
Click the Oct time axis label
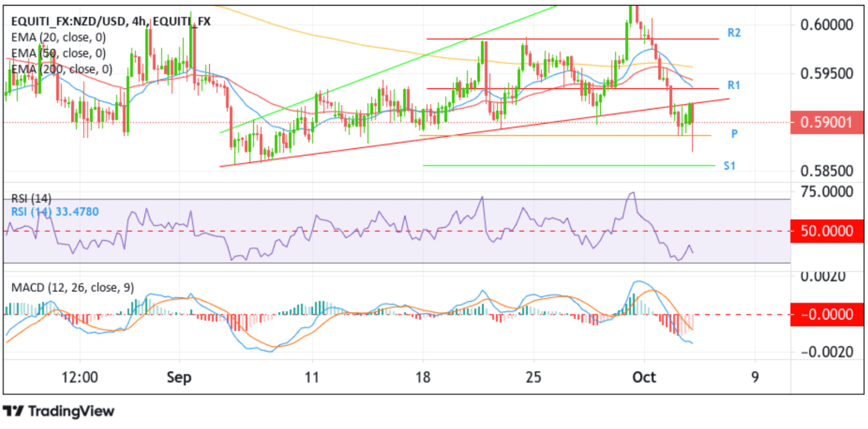tap(644, 378)
